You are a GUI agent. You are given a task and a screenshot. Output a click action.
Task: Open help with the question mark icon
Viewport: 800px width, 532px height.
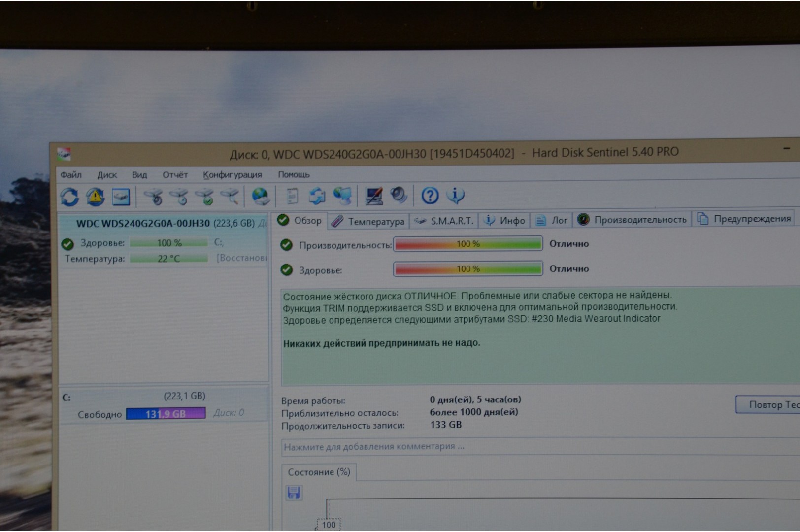[x=430, y=196]
